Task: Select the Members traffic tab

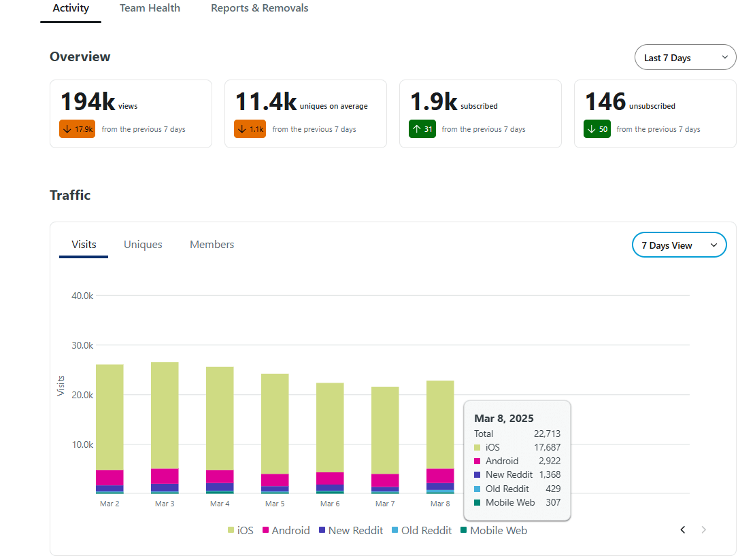Action: pos(212,245)
